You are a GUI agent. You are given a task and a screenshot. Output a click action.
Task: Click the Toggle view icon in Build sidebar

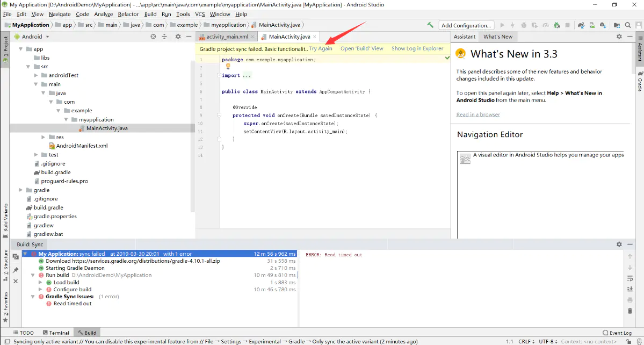click(x=16, y=257)
